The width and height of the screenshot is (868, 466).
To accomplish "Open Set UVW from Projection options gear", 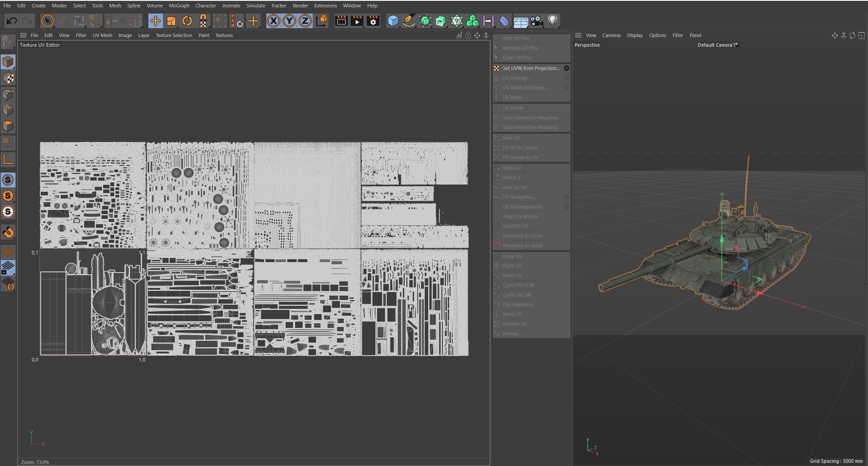I will [567, 68].
